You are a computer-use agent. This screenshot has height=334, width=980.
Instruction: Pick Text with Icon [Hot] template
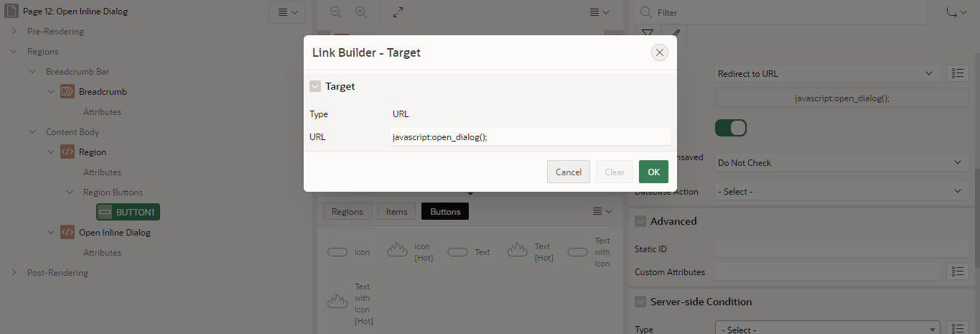click(x=352, y=304)
